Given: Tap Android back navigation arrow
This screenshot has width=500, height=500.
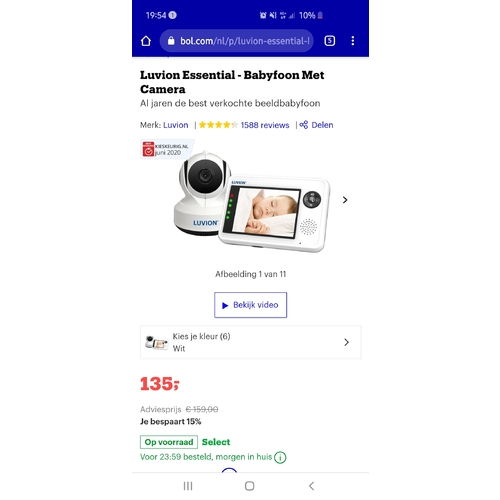Looking at the screenshot, I should [312, 486].
